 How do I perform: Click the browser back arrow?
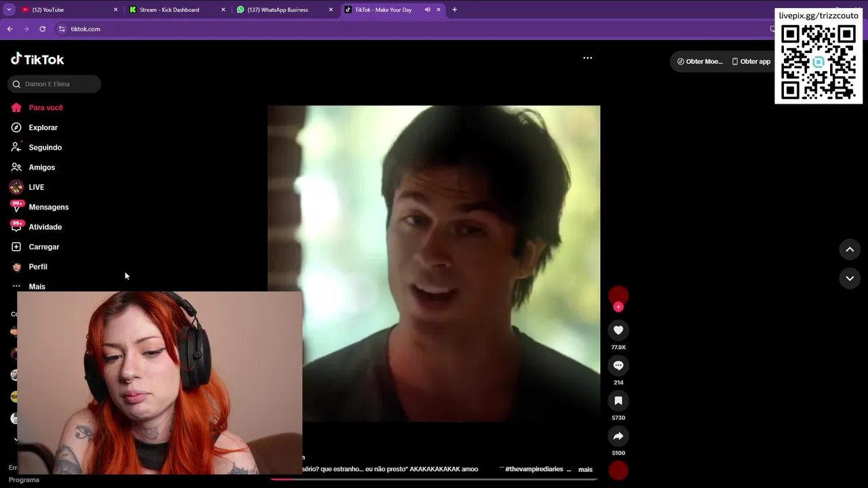(x=9, y=28)
